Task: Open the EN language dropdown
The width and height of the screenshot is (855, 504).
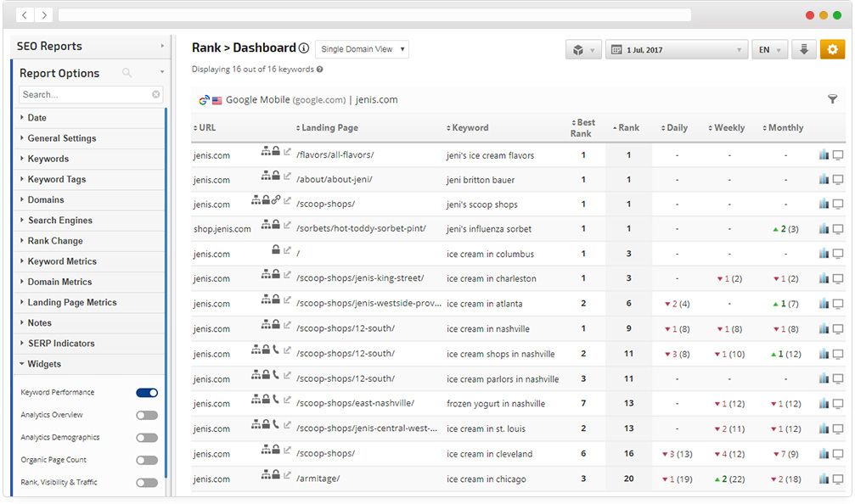Action: click(769, 50)
